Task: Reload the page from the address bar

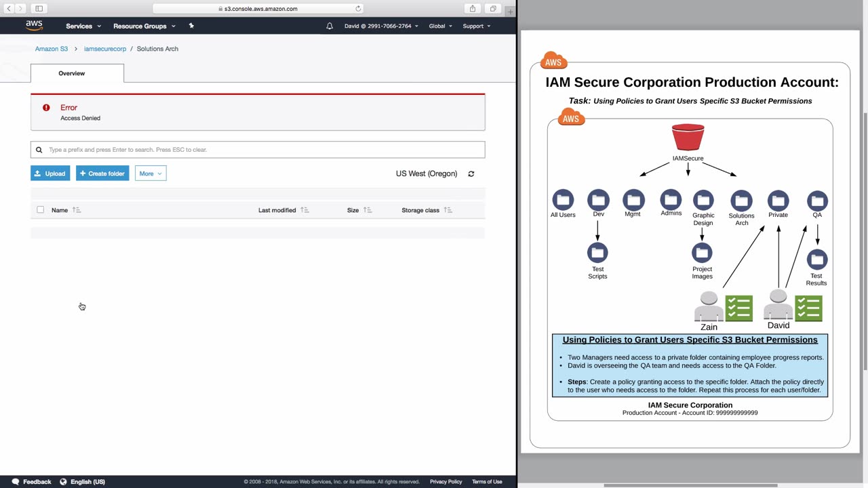Action: click(x=358, y=9)
